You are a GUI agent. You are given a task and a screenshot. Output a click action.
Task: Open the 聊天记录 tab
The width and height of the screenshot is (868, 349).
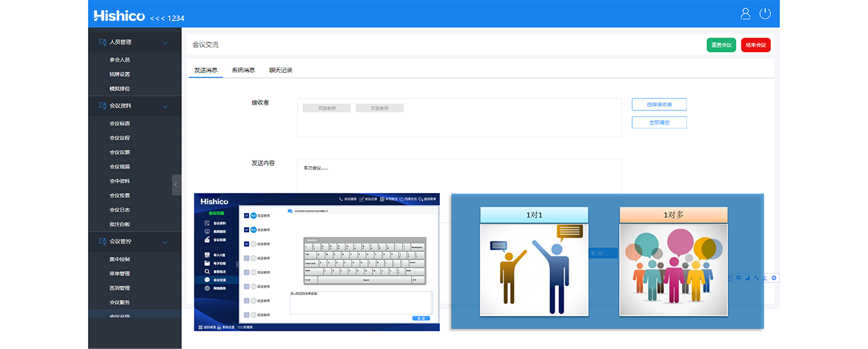point(281,70)
